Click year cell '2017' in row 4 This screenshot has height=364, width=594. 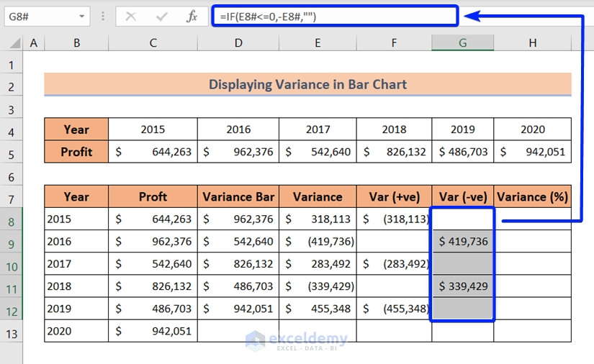point(318,129)
